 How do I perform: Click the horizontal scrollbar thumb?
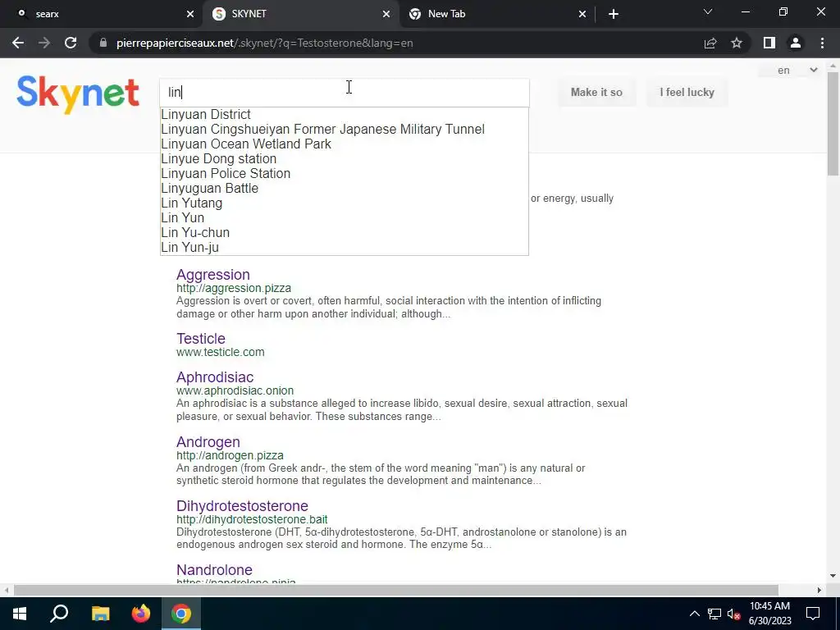click(x=396, y=590)
